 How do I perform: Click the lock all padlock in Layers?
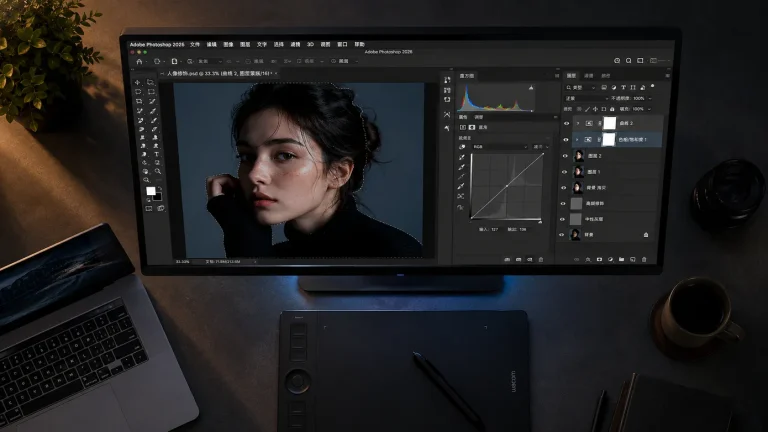tap(612, 109)
